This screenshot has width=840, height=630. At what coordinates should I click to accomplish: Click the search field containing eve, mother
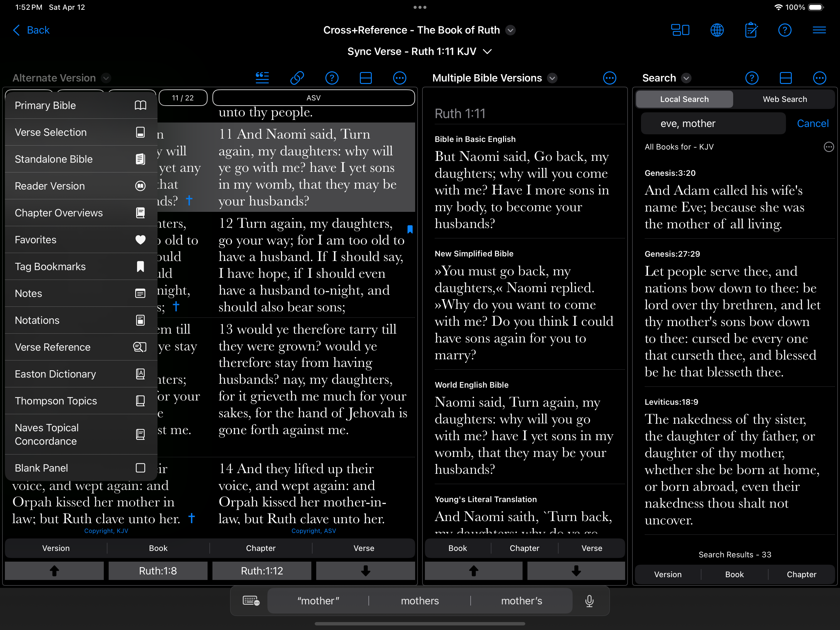pyautogui.click(x=713, y=123)
